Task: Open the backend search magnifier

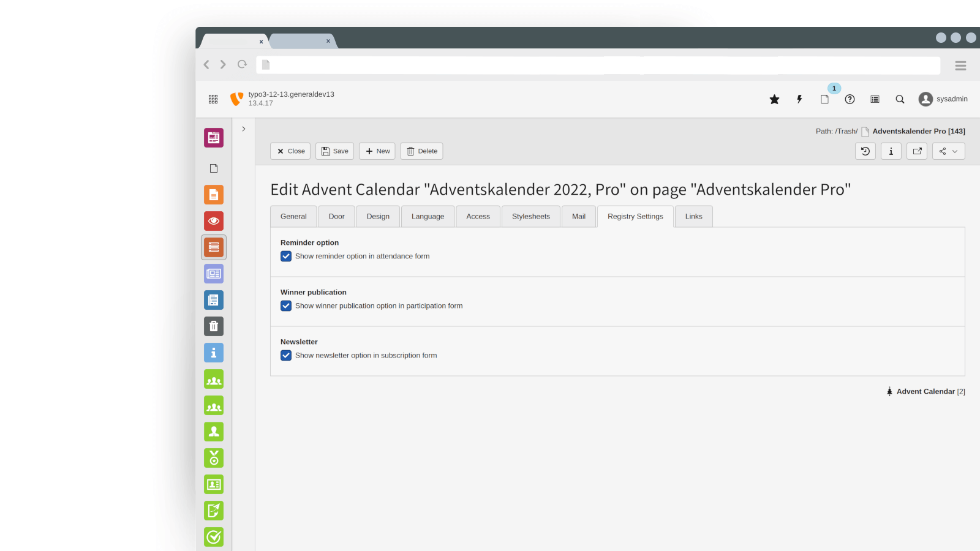Action: (900, 99)
